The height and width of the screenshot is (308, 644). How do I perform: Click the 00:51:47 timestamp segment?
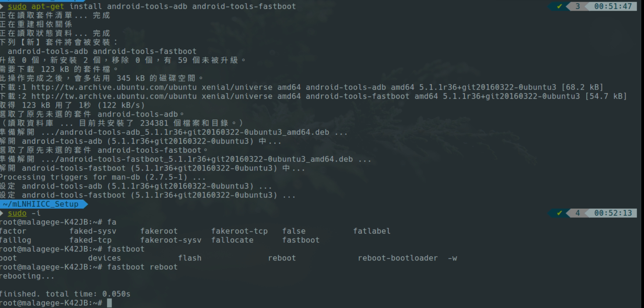coord(613,6)
